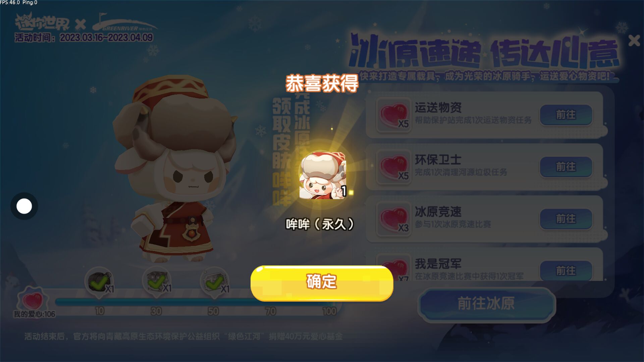Tap the white floating joystick circle
The width and height of the screenshot is (644, 362).
pos(24,206)
